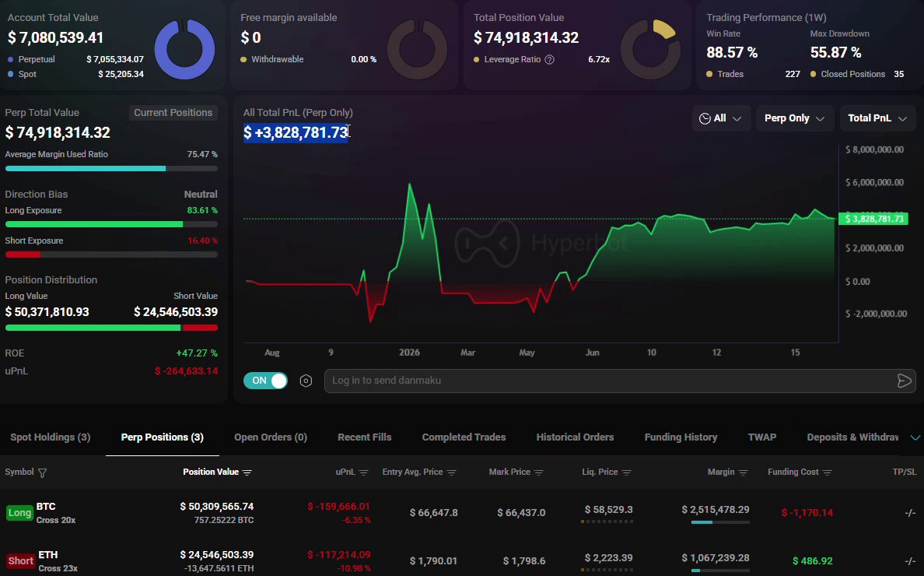The height and width of the screenshot is (576, 924).
Task: Click the Account Total Value $7,080,539.41
Action: coord(56,37)
